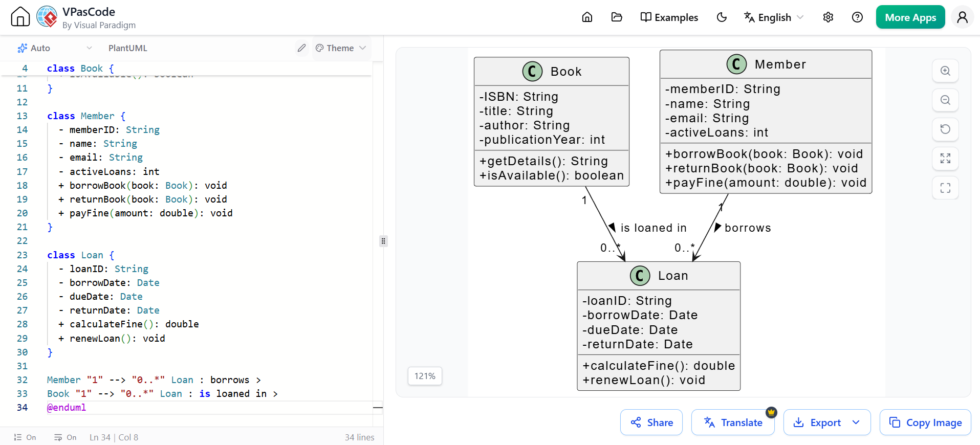Expand the Export dropdown arrow

pos(856,422)
